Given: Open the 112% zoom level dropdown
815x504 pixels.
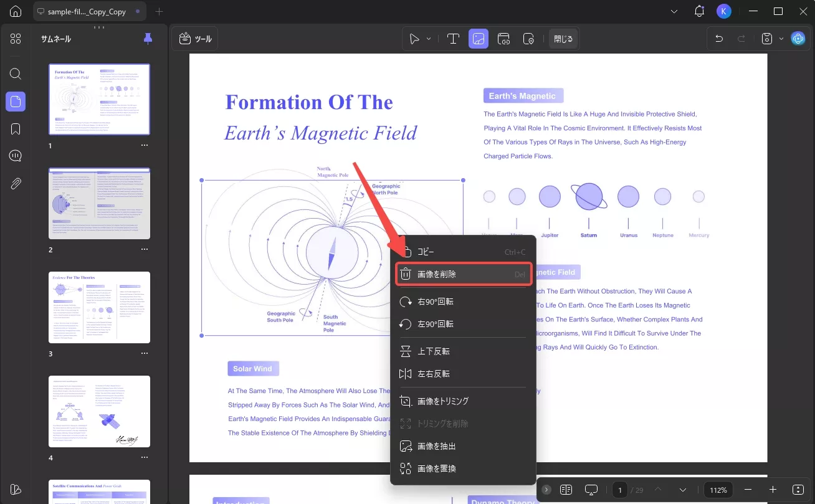Looking at the screenshot, I should pos(718,490).
